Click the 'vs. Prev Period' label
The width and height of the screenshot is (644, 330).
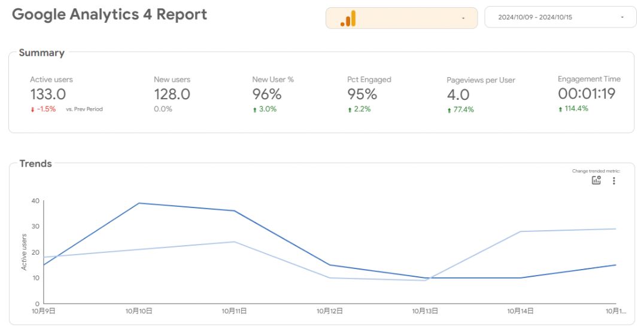click(84, 109)
